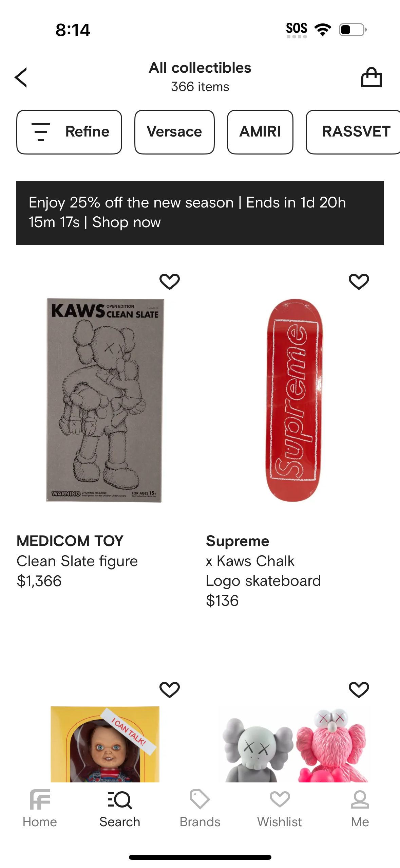Go to the Home tab
Screen dimensions: 400x868
click(40, 809)
